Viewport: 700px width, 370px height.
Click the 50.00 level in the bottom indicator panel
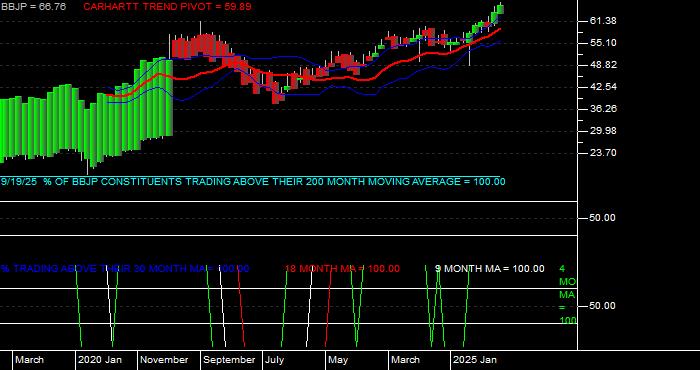(x=603, y=306)
